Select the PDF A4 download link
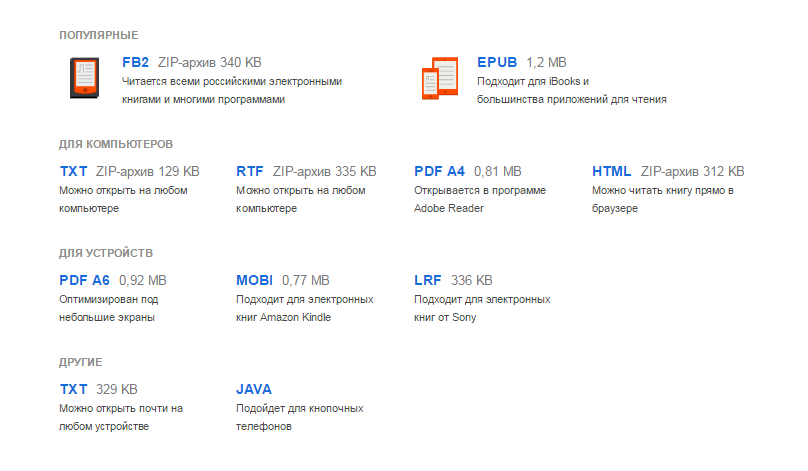The width and height of the screenshot is (808, 471). (x=440, y=171)
